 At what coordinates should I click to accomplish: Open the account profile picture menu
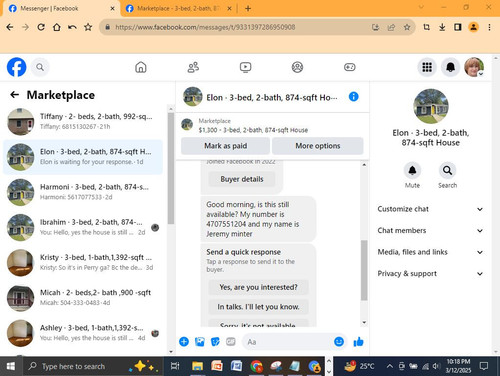click(474, 67)
